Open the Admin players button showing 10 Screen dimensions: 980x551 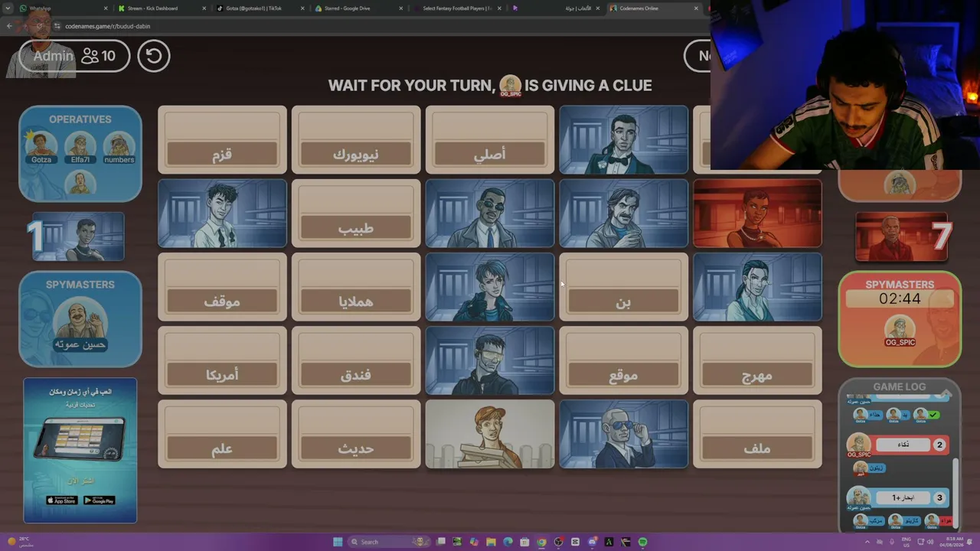[75, 56]
